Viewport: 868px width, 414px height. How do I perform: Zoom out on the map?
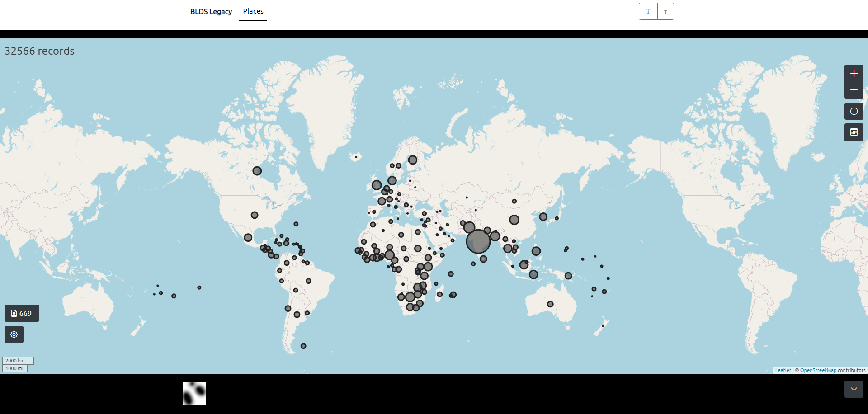tap(854, 90)
